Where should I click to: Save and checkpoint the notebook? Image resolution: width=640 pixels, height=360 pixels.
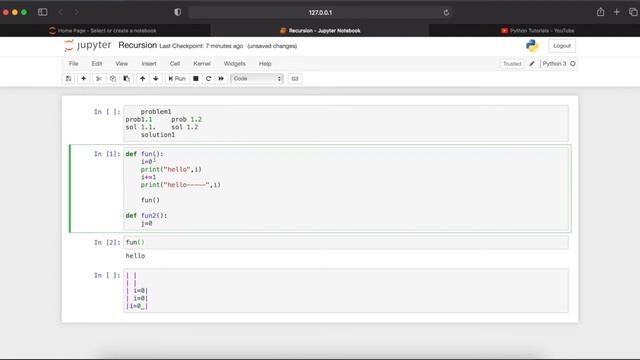69,78
